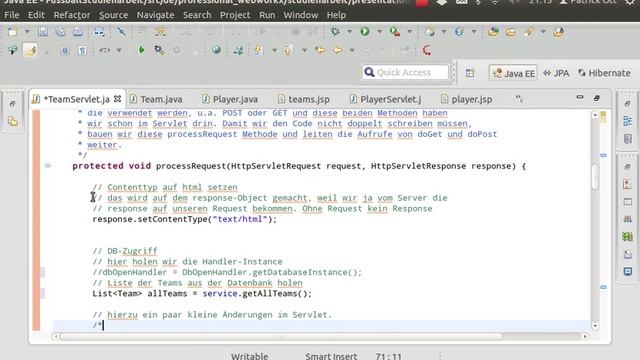Click the Package Explorer icon in left sidebar
This screenshot has height=360, width=640.
(13, 121)
